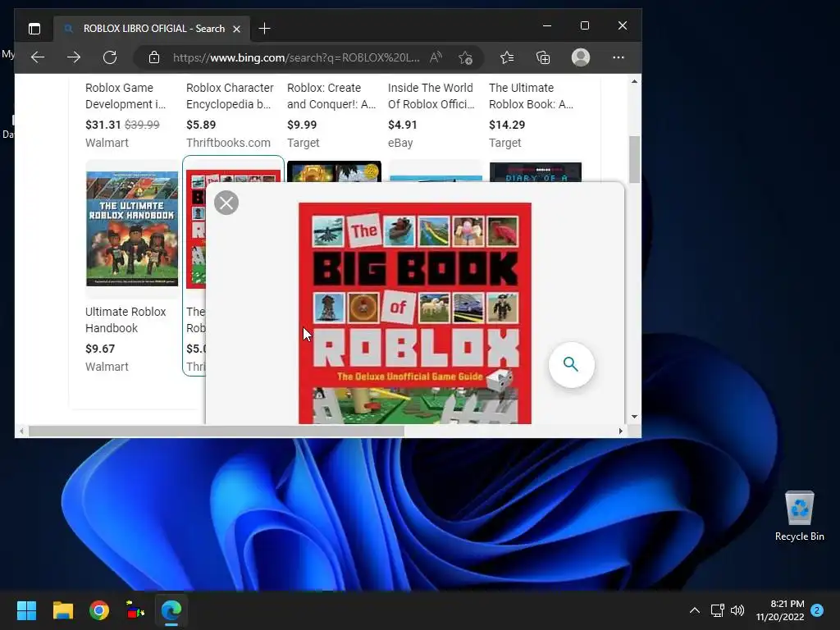Open a new tab in Edge
This screenshot has height=630, width=840.
click(x=264, y=29)
